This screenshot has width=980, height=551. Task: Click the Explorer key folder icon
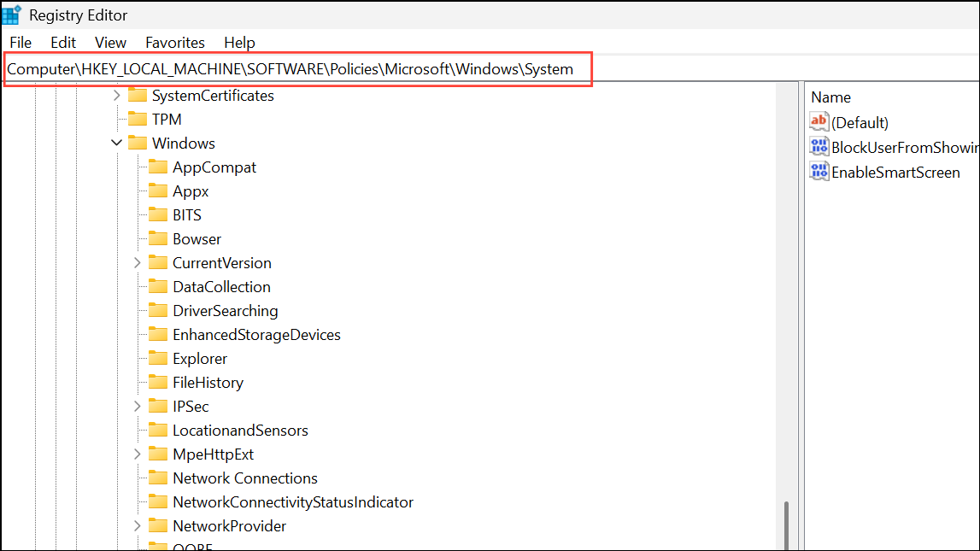(x=158, y=359)
